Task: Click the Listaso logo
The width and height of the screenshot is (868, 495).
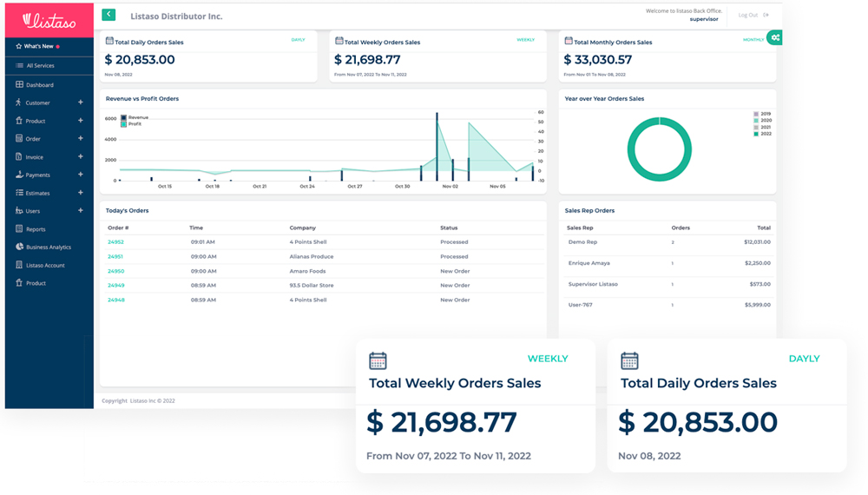Action: (49, 21)
